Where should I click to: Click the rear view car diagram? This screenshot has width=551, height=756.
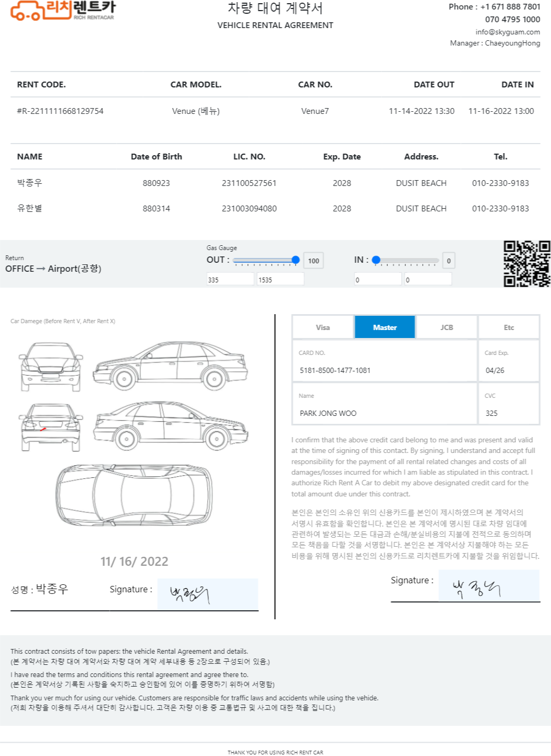tap(51, 427)
